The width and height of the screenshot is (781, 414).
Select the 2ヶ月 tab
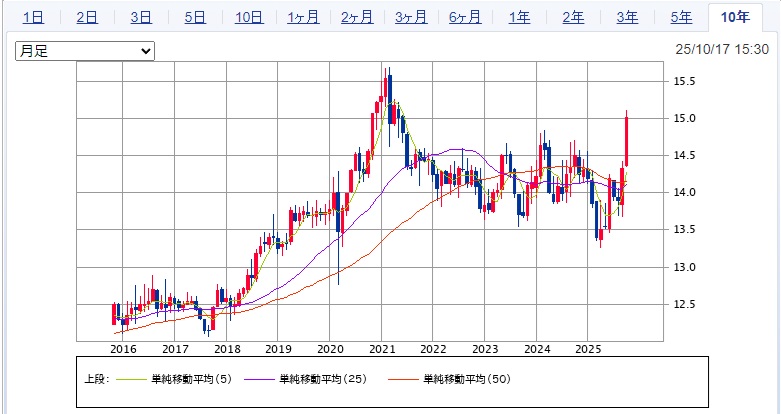(357, 17)
